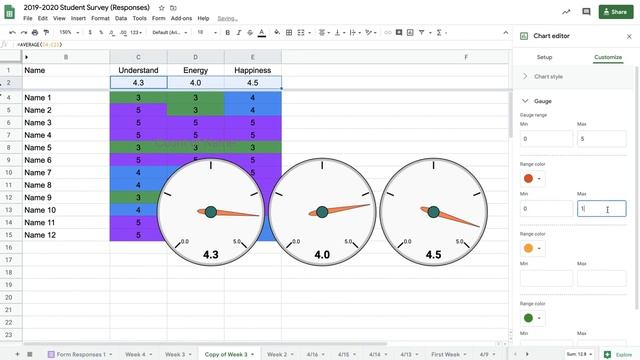Hide the toolbar menus with the up chevron

(x=506, y=32)
